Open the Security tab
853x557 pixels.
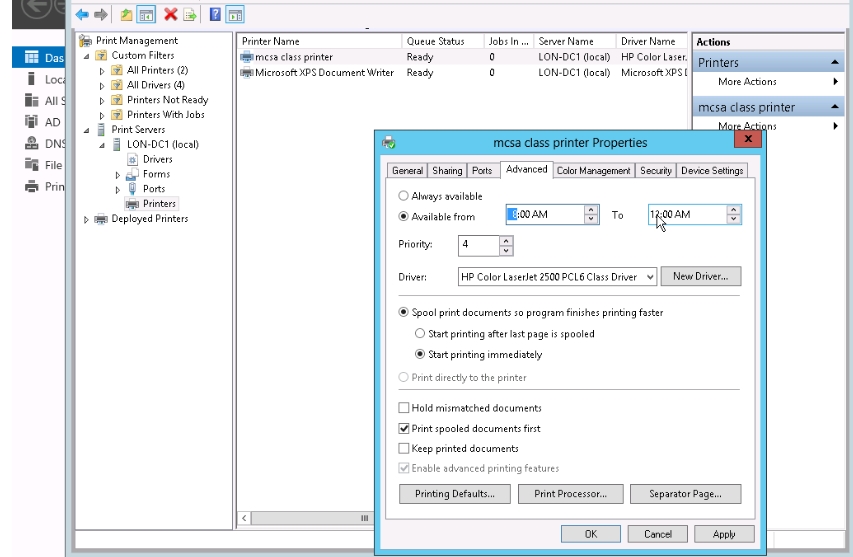coord(656,171)
